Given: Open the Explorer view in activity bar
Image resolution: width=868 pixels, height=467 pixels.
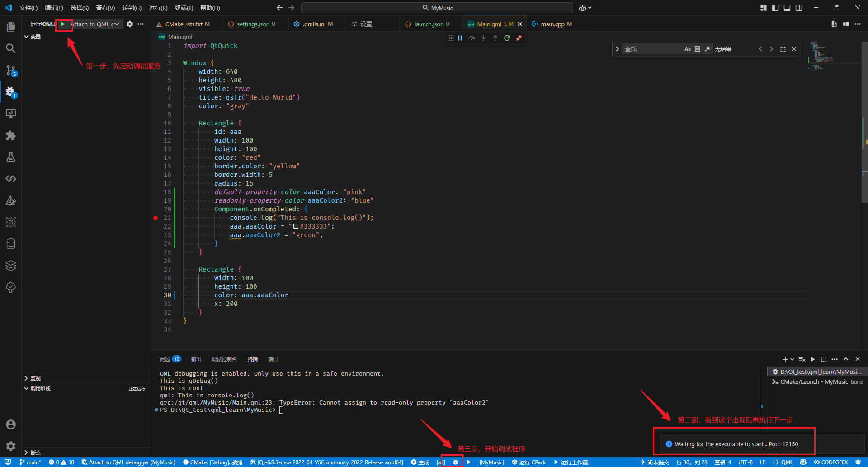Looking at the screenshot, I should coord(11,27).
